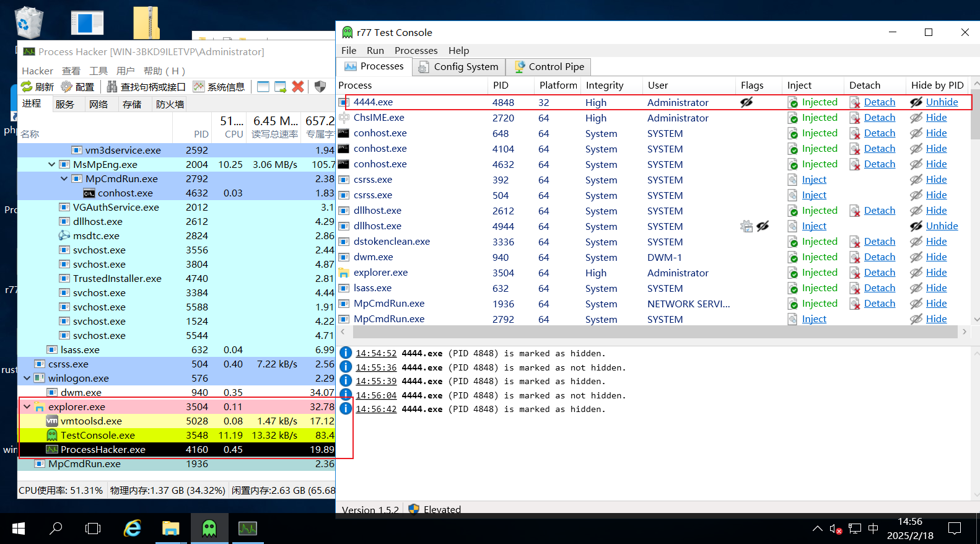Click the muted volume icon in system tray
Viewport: 980px width, 544px height.
[836, 529]
